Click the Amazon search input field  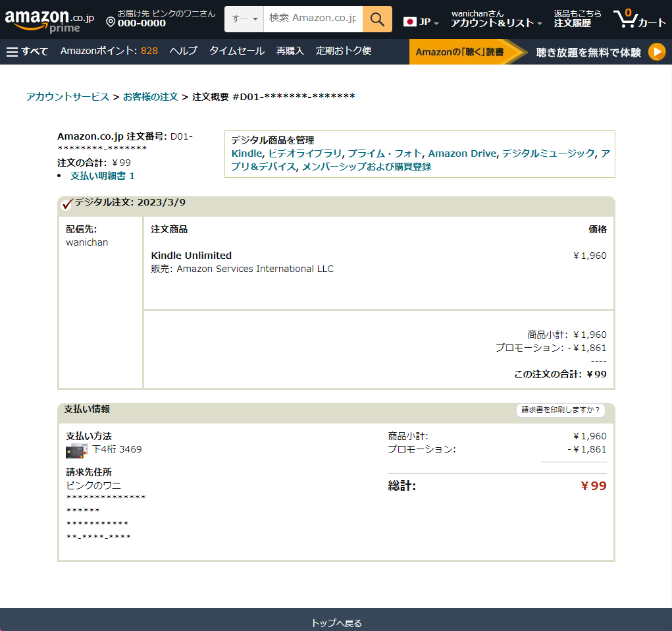click(x=313, y=19)
